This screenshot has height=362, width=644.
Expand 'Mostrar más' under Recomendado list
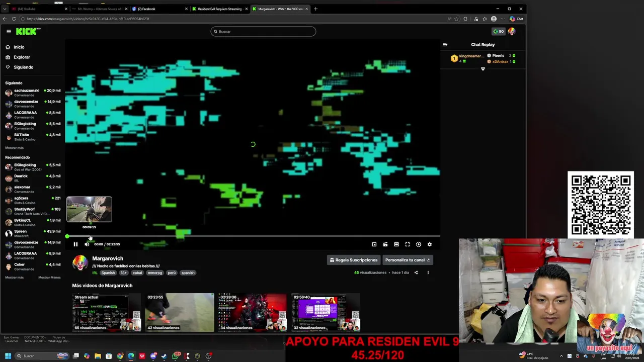pyautogui.click(x=14, y=278)
